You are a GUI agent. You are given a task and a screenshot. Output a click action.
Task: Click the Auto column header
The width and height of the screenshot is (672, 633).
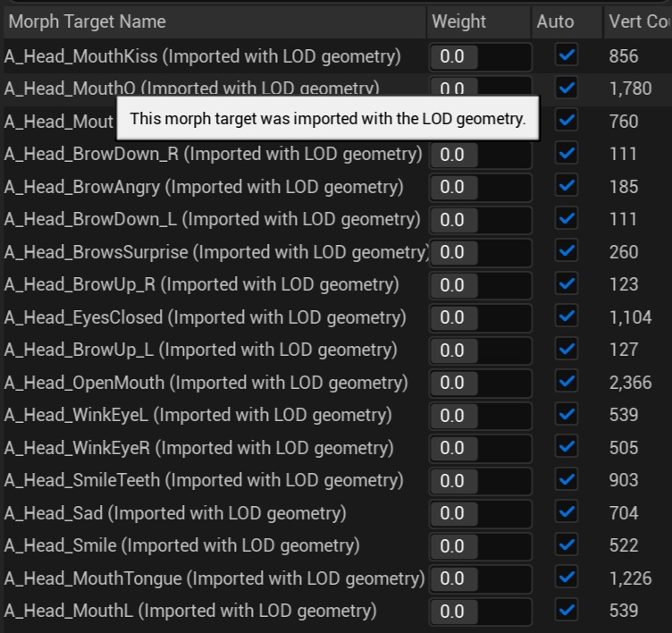(555, 21)
